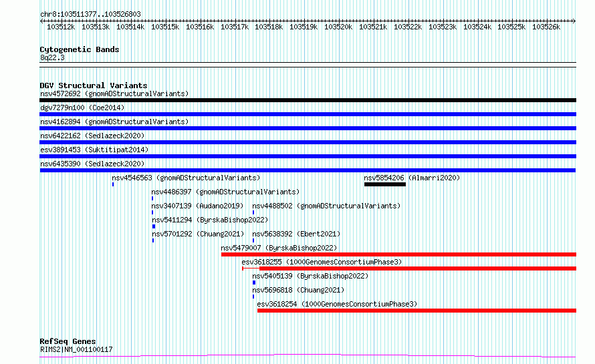Open nsv5411294 (ByrskaBishop2022) label
Image resolution: width=595 pixels, height=364 pixels.
pyautogui.click(x=210, y=220)
